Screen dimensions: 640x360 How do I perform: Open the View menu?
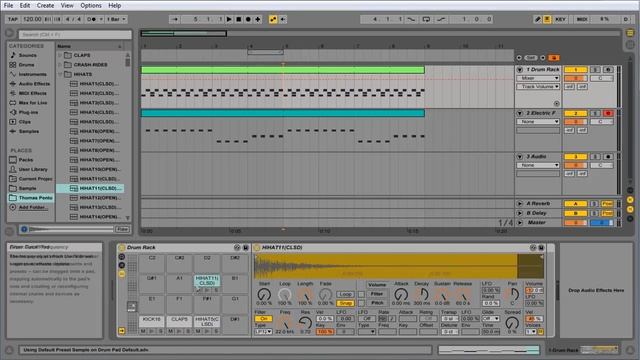tap(67, 5)
